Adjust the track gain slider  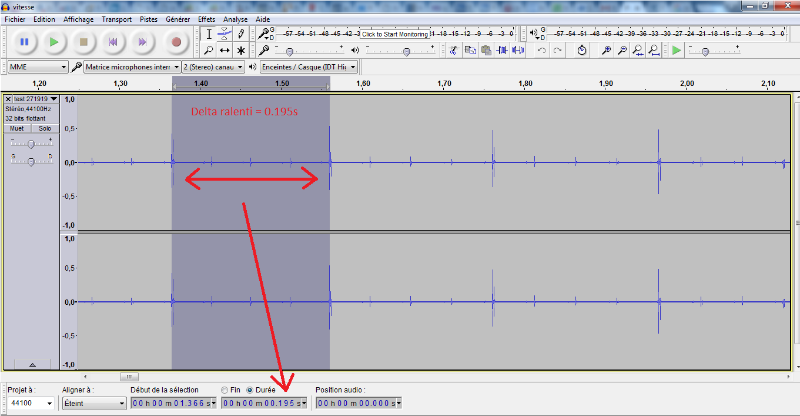pos(31,144)
